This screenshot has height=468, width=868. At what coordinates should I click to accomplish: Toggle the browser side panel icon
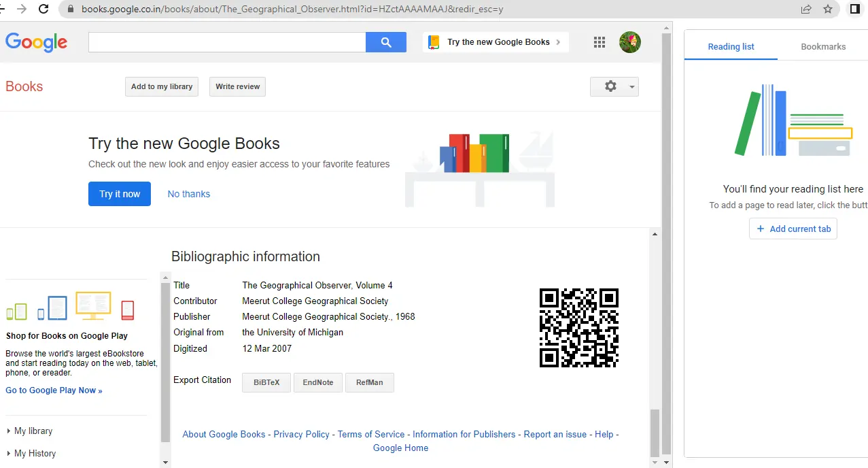[x=856, y=10]
